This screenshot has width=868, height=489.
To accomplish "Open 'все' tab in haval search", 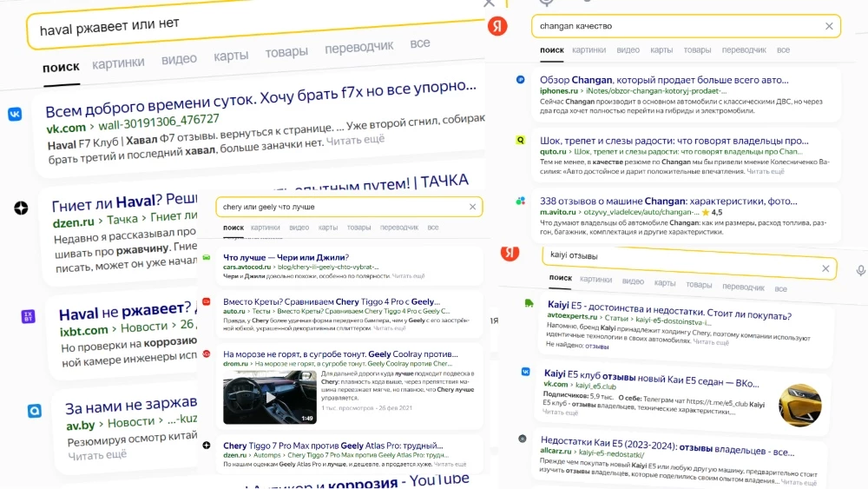I will [420, 43].
